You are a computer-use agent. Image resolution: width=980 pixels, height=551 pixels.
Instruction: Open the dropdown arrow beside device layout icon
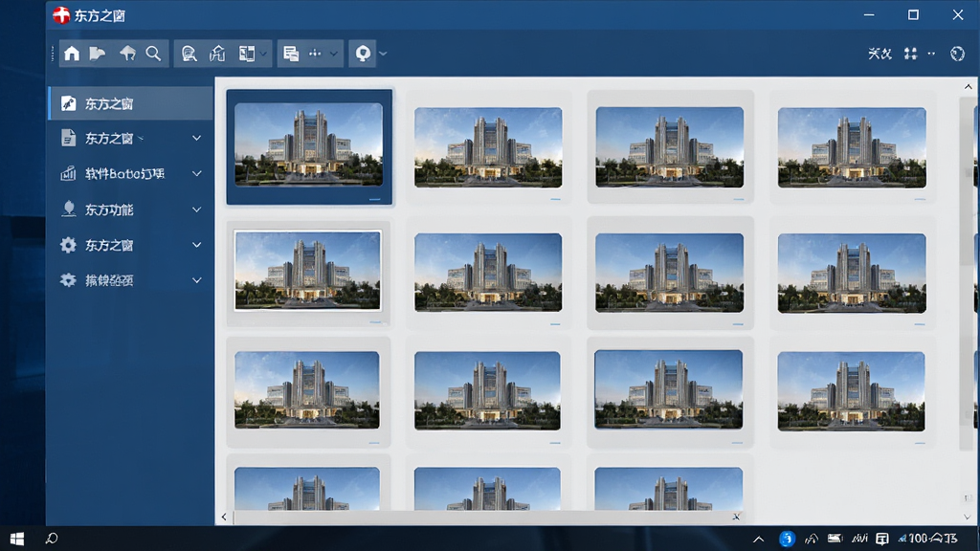[x=264, y=54]
